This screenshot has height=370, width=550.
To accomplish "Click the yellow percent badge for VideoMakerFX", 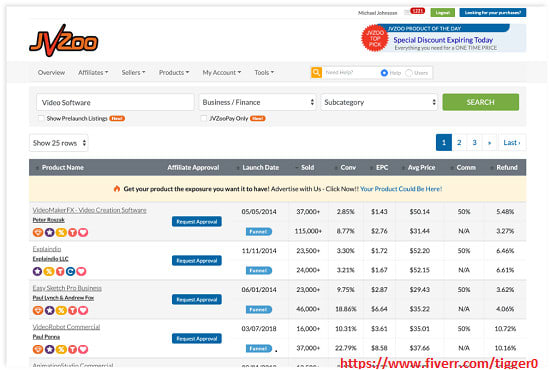I will point(61,232).
